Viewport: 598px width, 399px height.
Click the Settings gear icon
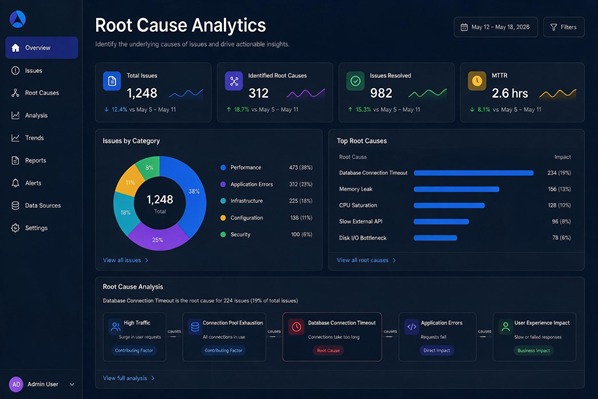(x=15, y=228)
